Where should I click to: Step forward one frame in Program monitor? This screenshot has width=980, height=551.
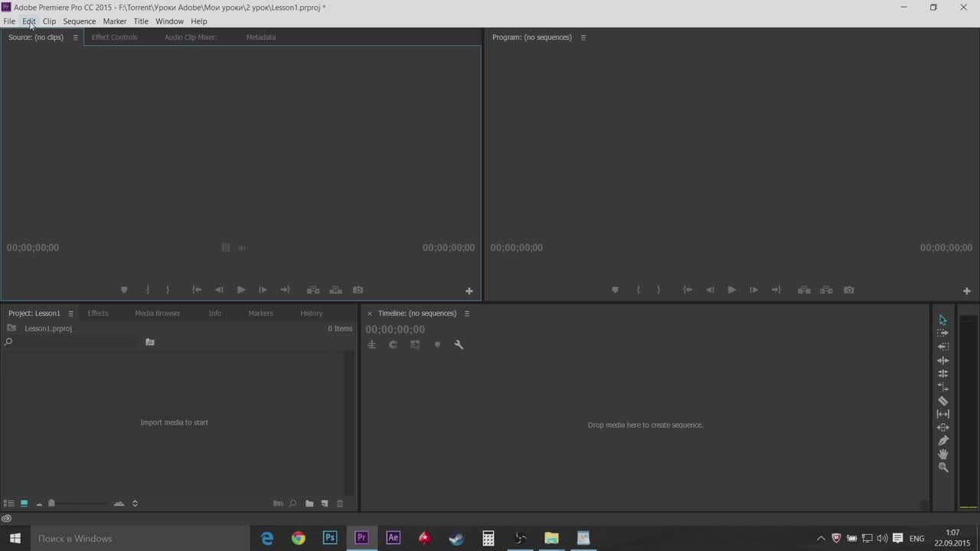[753, 290]
